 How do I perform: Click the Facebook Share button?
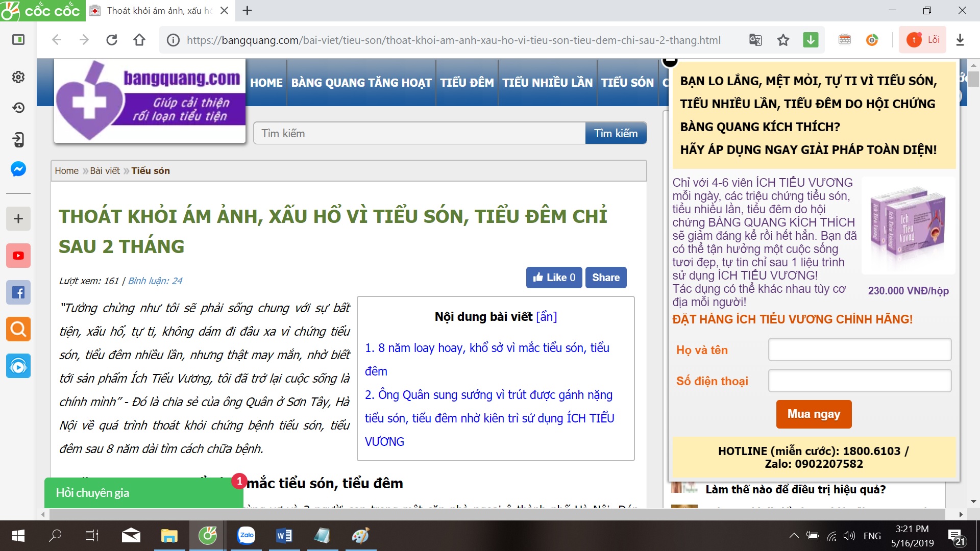click(x=605, y=278)
